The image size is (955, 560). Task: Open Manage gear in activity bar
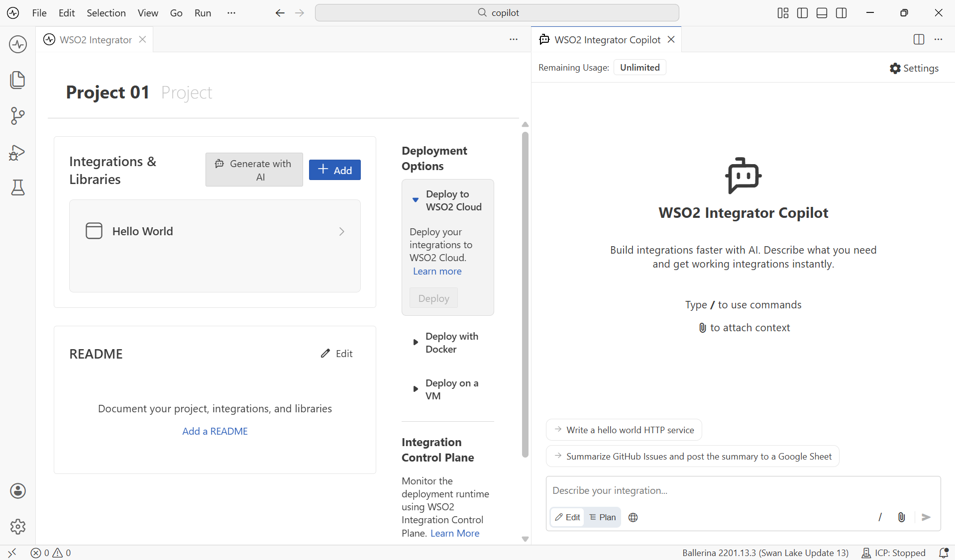tap(18, 526)
